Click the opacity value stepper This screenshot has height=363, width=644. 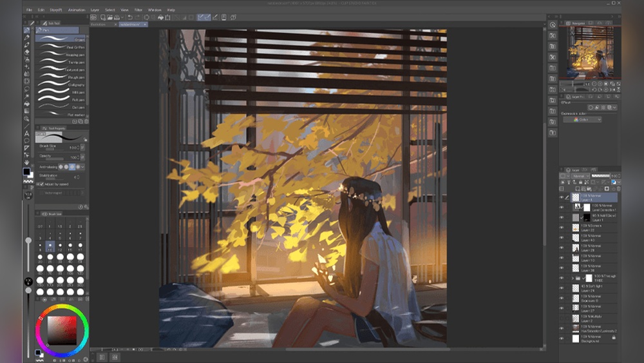pos(78,157)
